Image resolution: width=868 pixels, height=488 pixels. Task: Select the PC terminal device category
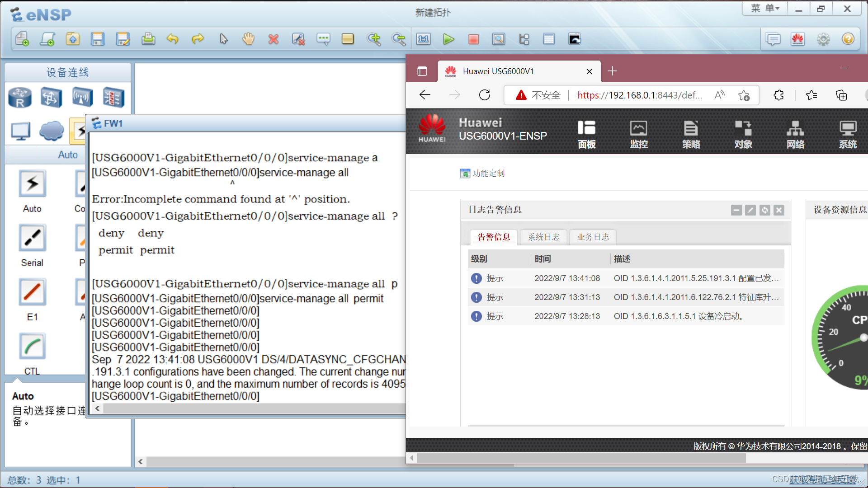pos(20,131)
